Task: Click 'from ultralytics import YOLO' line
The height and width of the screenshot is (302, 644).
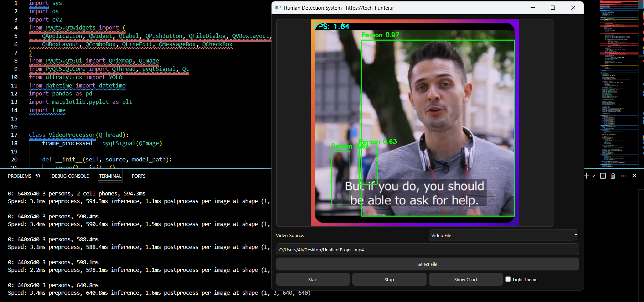Action: click(x=76, y=77)
